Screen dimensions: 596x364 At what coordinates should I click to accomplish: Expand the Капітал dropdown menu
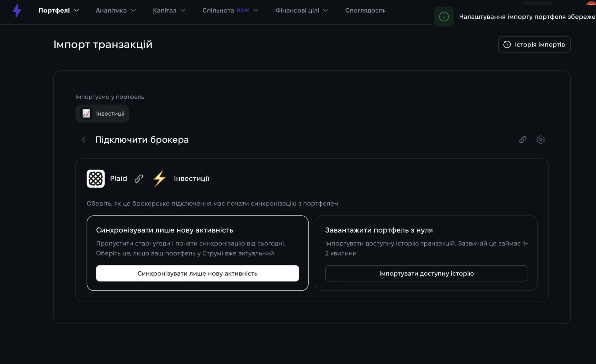point(169,11)
